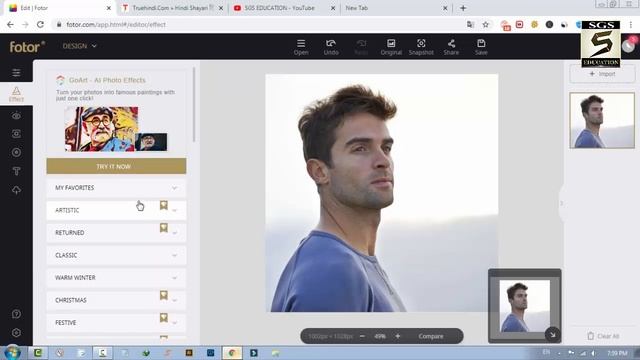Viewport: 640px width, 360px height.
Task: Click the Save toolbar icon
Action: click(x=481, y=47)
